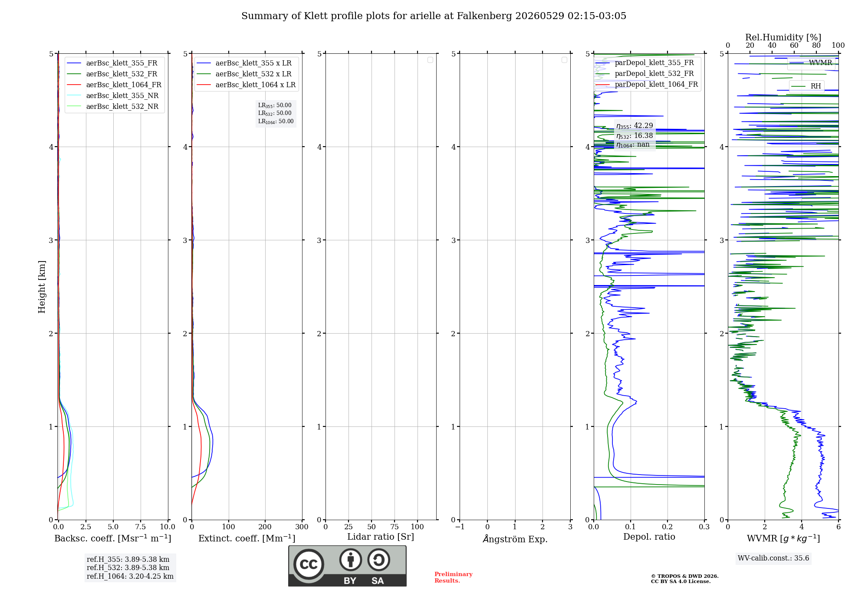Viewport: 868px width, 590px height.
Task: Click the RH legend entry
Action: (806, 86)
